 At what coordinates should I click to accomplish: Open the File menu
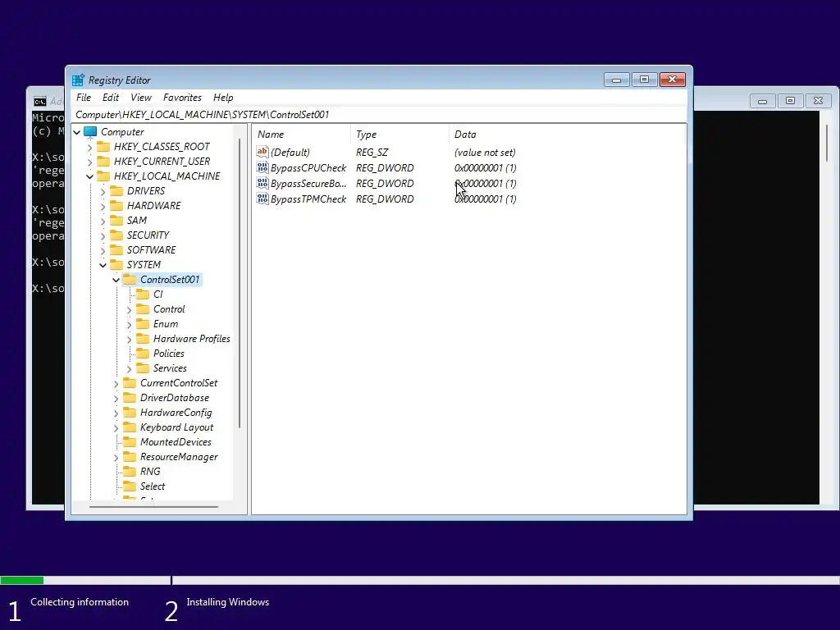84,98
